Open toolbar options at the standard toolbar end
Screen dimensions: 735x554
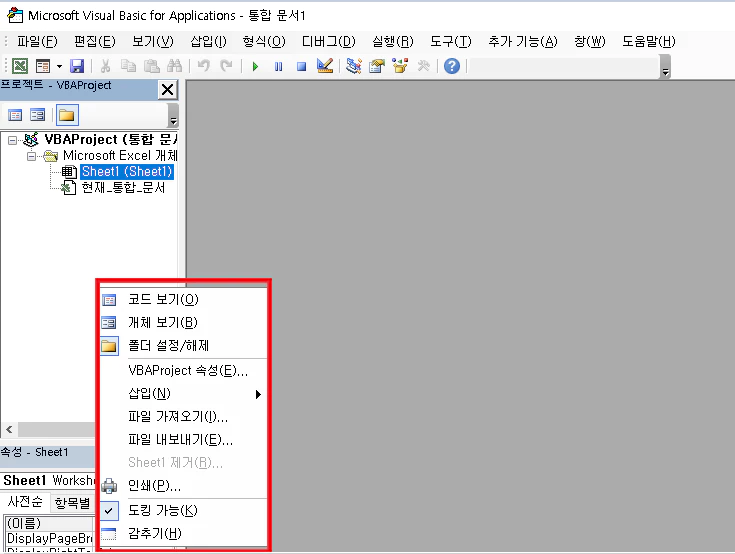tap(665, 67)
